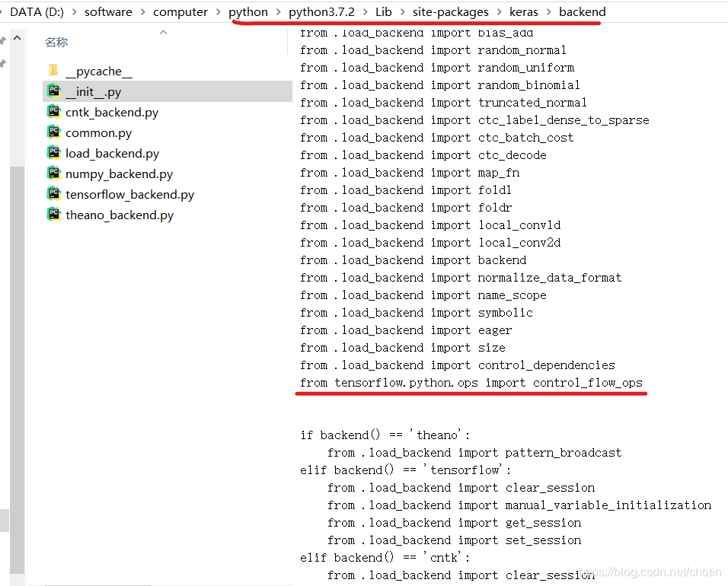Viewport: 728px width, 586px height.
Task: Click the "if backend() == 'theano':" line
Action: [x=385, y=435]
